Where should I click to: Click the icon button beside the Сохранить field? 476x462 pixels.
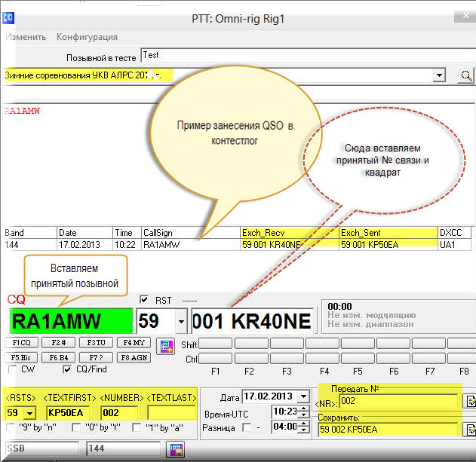click(469, 430)
